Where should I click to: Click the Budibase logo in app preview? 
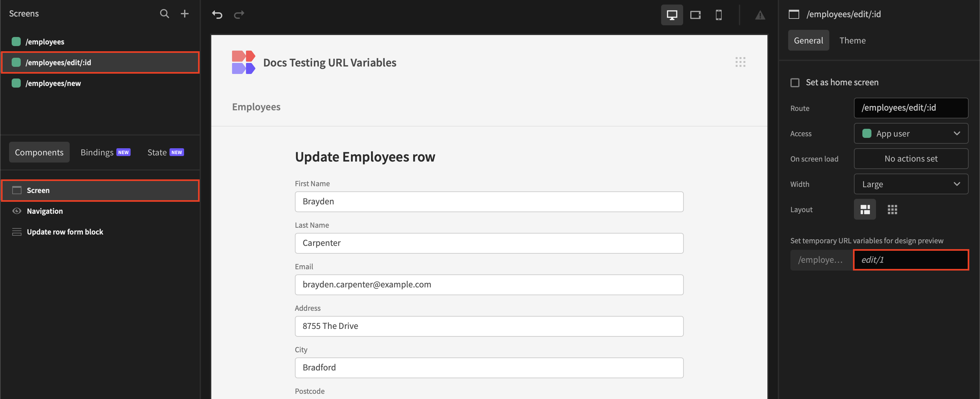(243, 62)
